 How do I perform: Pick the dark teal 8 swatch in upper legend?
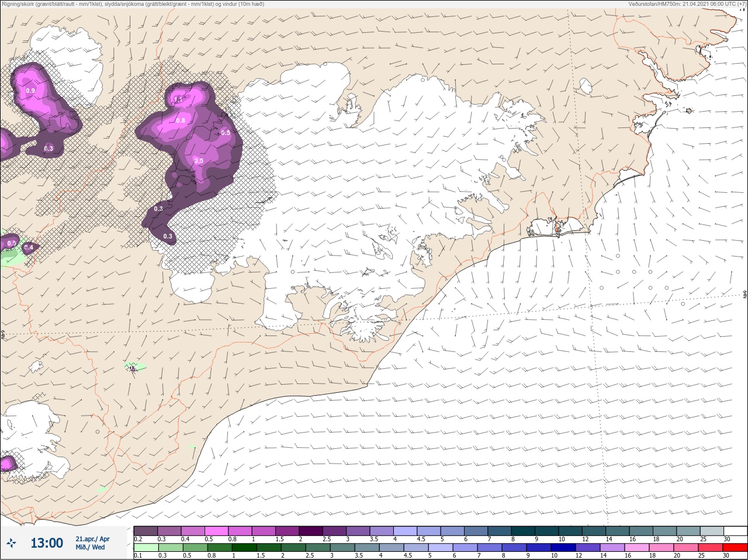click(x=524, y=531)
